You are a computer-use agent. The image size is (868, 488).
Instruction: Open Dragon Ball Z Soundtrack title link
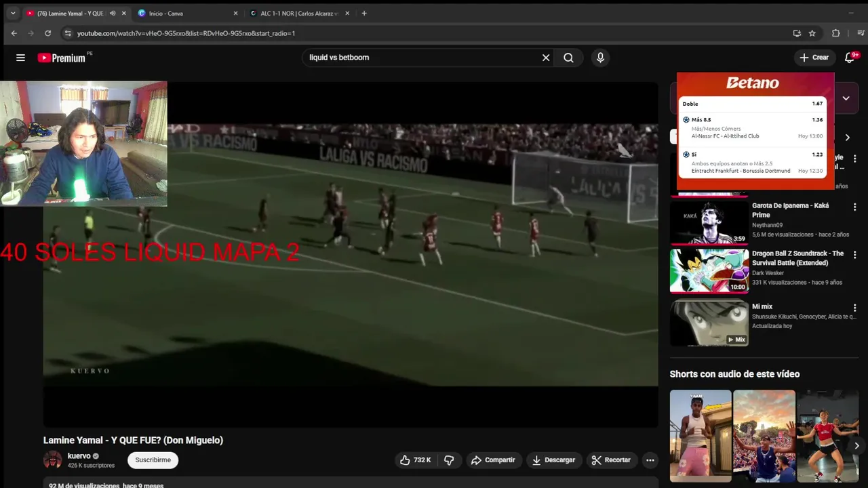pos(797,258)
